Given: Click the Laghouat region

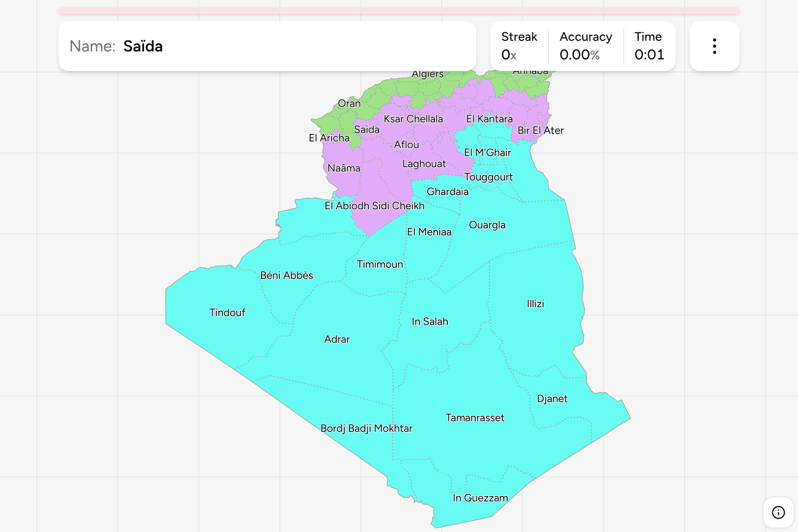Looking at the screenshot, I should 424,164.
